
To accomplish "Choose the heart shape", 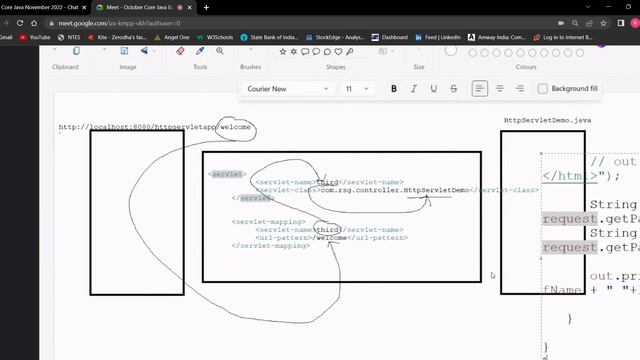I will pyautogui.click(x=338, y=52).
